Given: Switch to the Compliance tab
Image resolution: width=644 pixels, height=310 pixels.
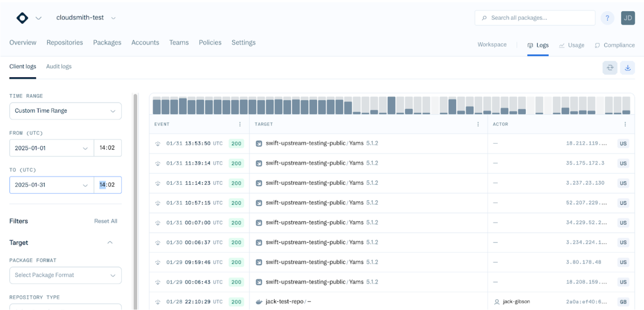Looking at the screenshot, I should pos(614,45).
